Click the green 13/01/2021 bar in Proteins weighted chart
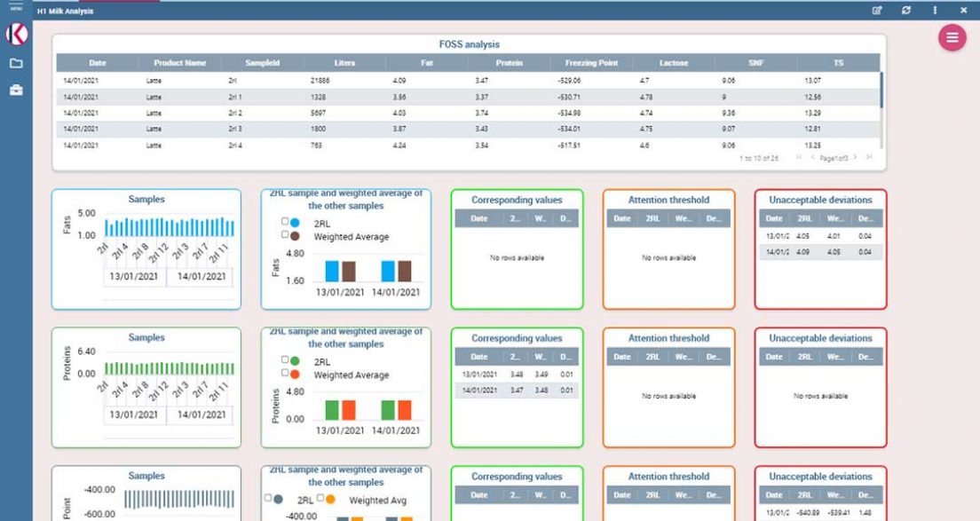The image size is (980, 521). [332, 410]
